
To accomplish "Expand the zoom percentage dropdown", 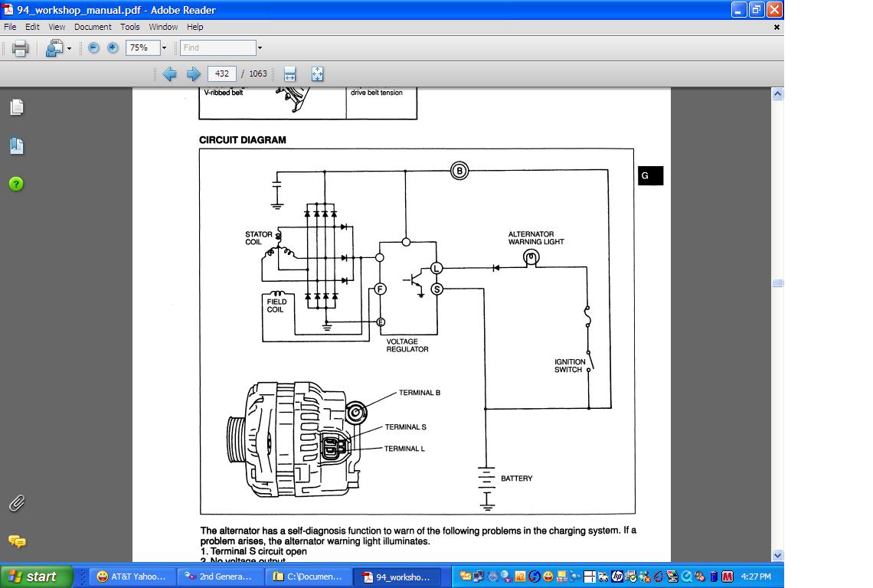I will 164,47.
